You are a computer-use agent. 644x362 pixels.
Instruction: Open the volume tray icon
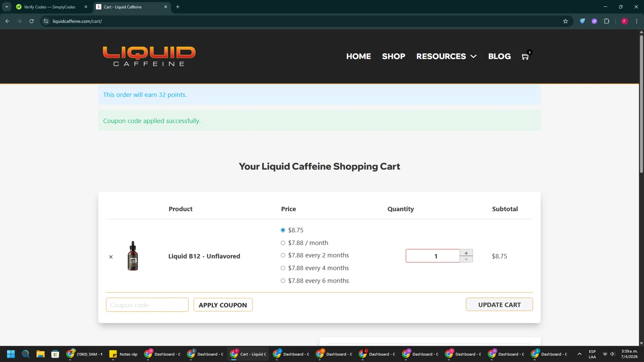coord(613,354)
